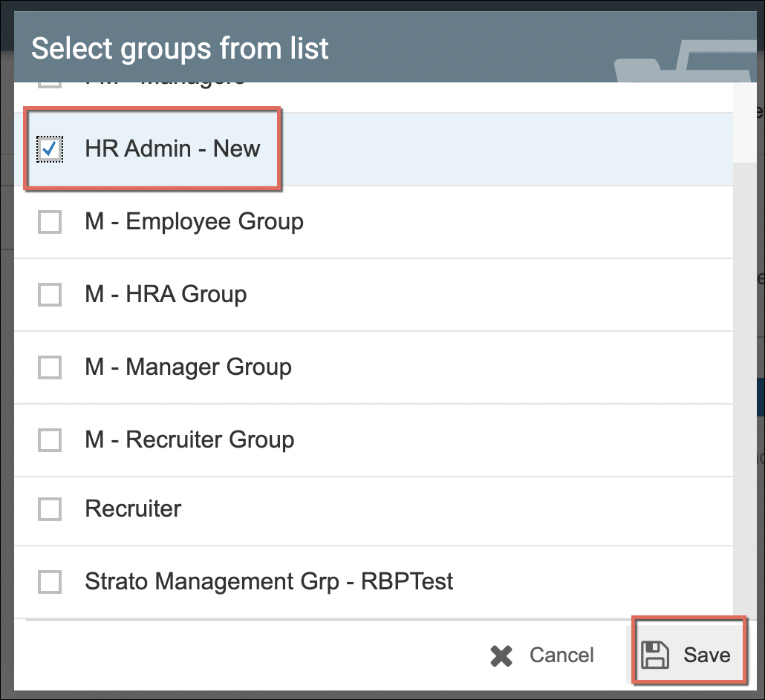Select the M - Recruiter Group checkbox
Screen dimensions: 765x700
pos(50,440)
